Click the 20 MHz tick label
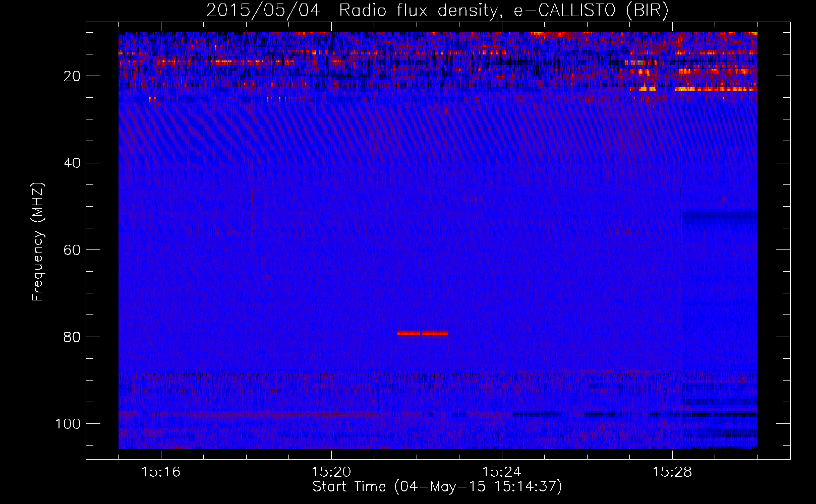Screen dimensions: 816x504 point(72,76)
